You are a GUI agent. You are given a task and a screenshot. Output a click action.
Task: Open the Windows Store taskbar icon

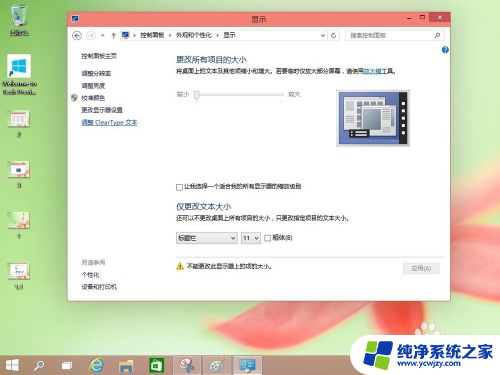pyautogui.click(x=156, y=365)
